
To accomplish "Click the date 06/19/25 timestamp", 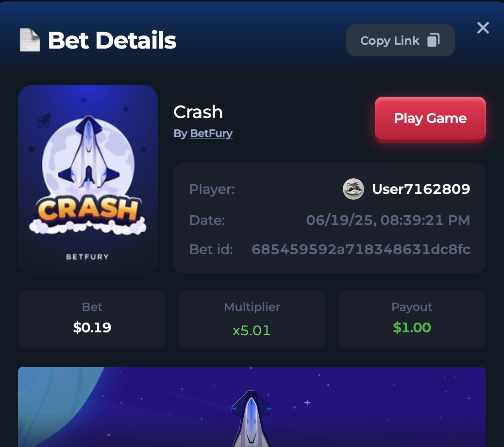I will click(388, 220).
